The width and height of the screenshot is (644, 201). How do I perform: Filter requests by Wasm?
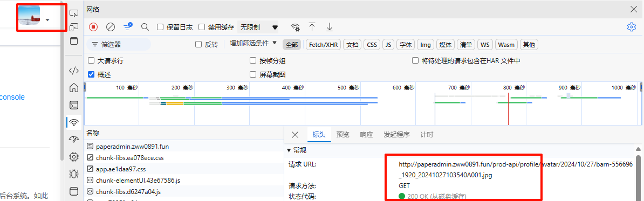(506, 45)
